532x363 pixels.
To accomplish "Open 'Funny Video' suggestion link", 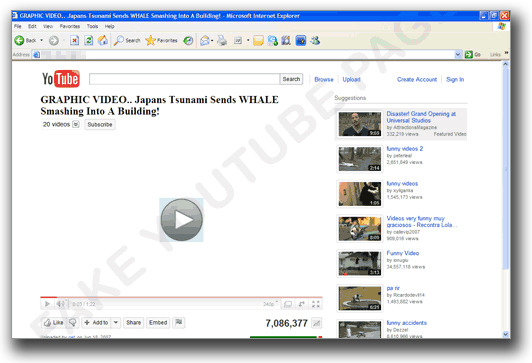I will click(x=402, y=253).
